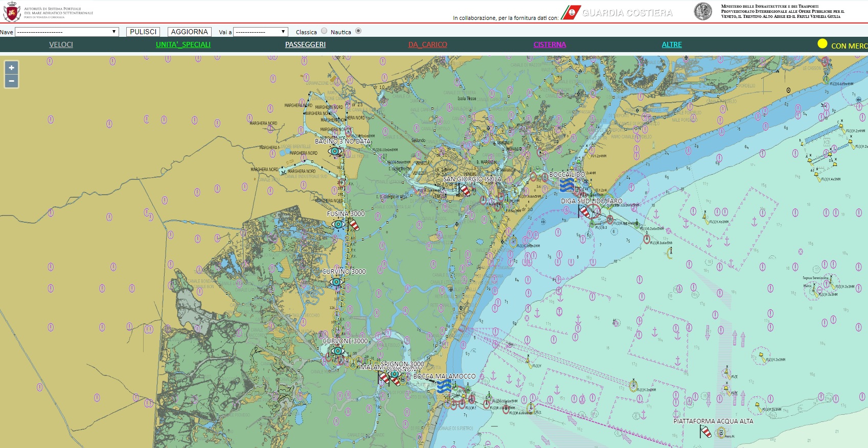This screenshot has width=868, height=448.
Task: Click the Curvino 3000 eye camera icon
Action: (336, 282)
